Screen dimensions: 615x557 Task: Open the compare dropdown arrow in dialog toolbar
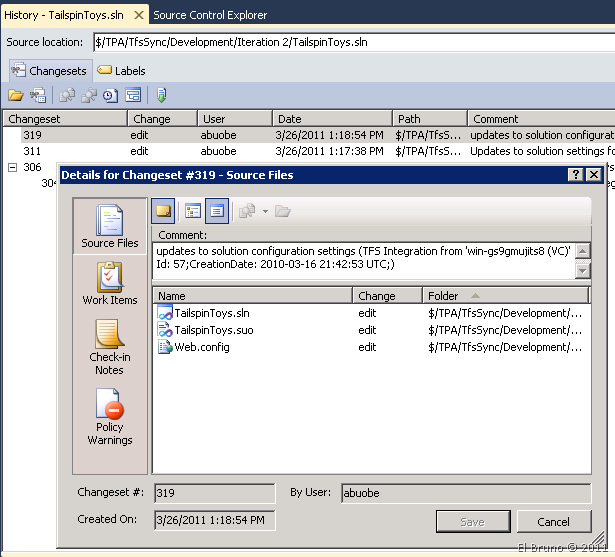click(x=265, y=211)
